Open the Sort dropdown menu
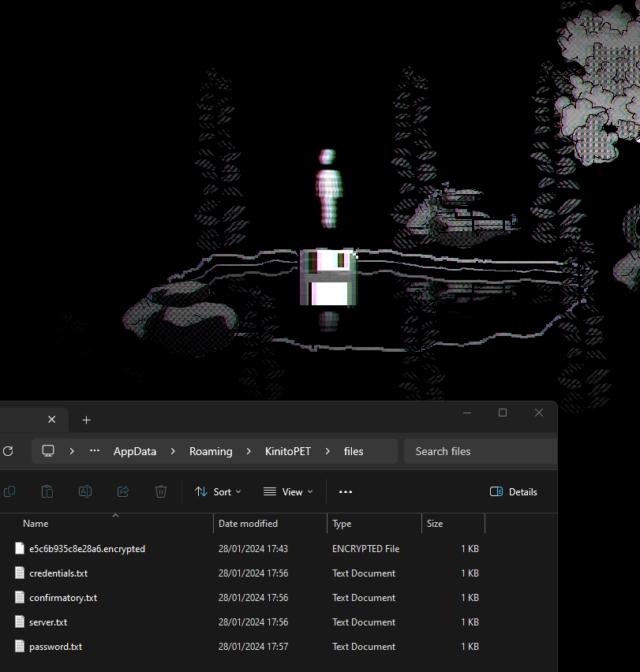Screen dimensions: 640x672 218,491
